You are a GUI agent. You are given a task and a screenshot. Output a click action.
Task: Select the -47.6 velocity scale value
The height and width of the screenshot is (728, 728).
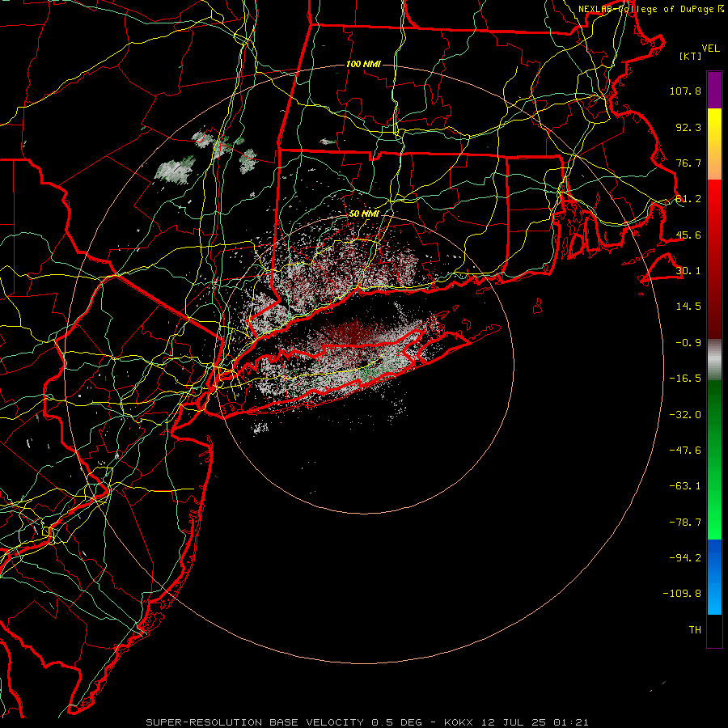click(685, 451)
